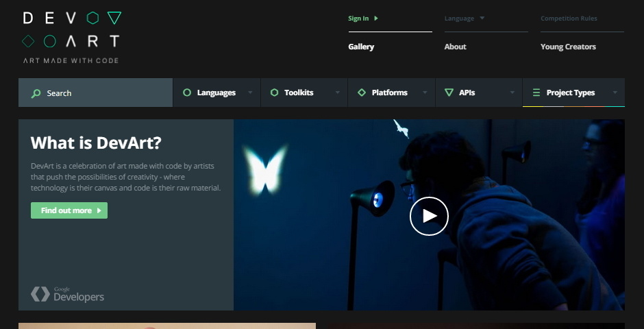Click the APIs triangle icon
The image size is (644, 329).
pyautogui.click(x=449, y=93)
